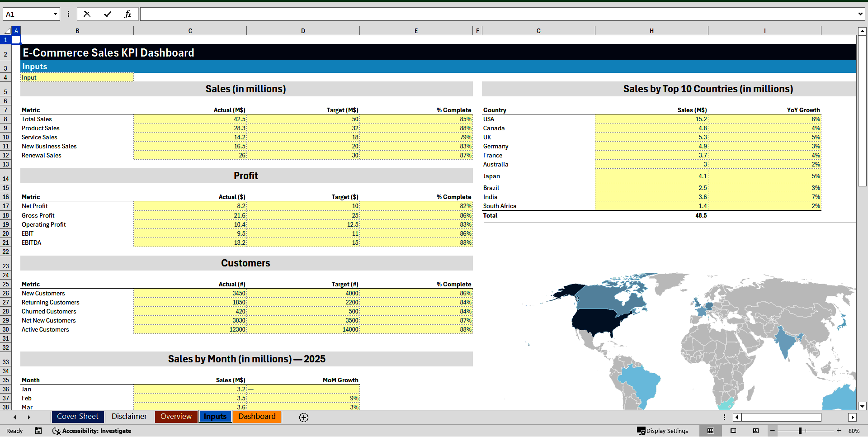Open Page Break Preview view

[755, 431]
